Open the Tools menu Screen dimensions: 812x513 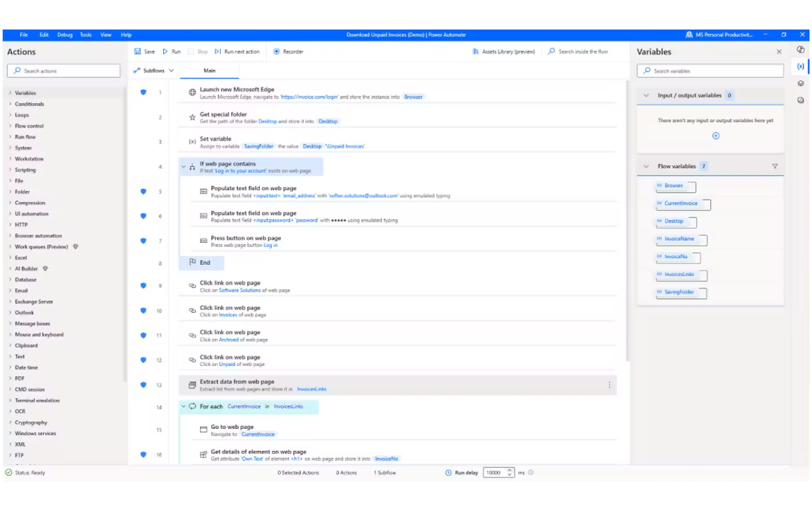(86, 35)
